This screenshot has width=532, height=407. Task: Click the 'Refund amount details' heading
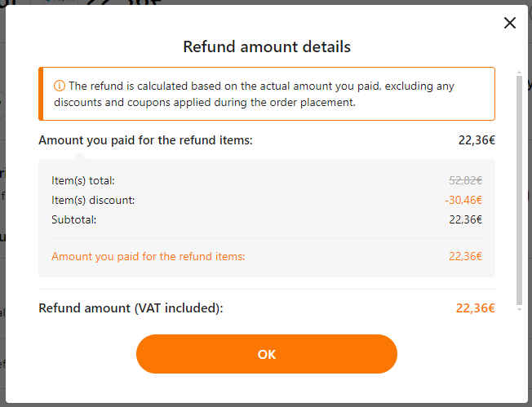point(267,46)
